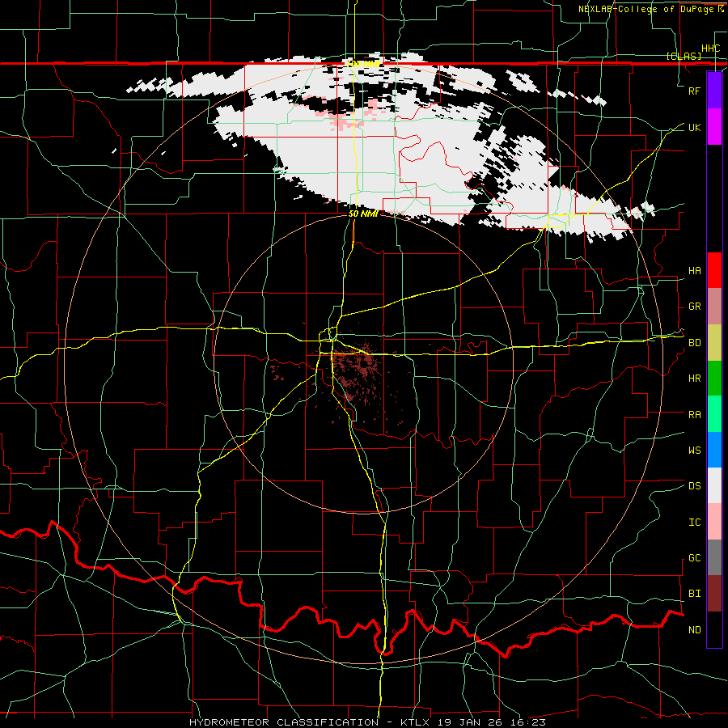Click the magenta UK color swatch
The height and width of the screenshot is (728, 728).
pyautogui.click(x=714, y=127)
